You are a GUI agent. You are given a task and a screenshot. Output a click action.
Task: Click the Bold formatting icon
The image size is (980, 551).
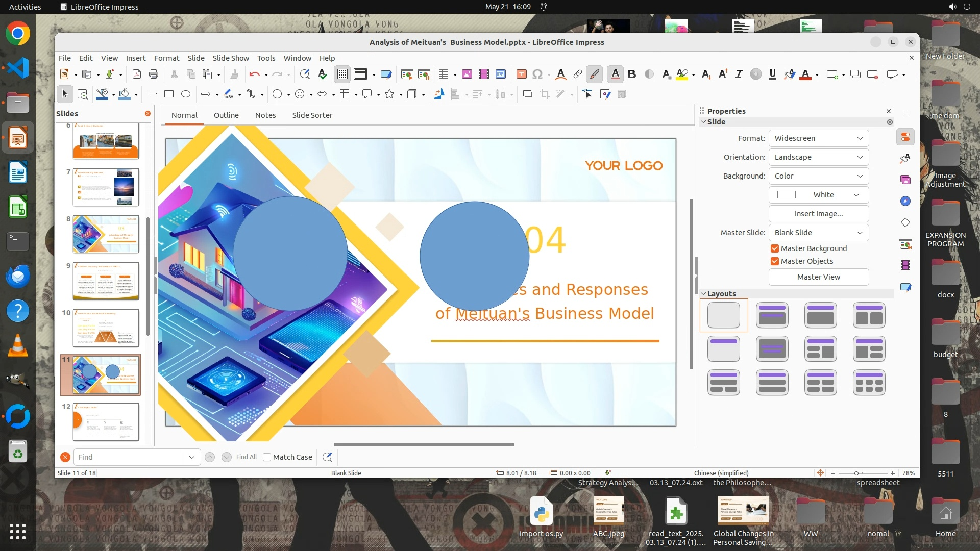[632, 74]
